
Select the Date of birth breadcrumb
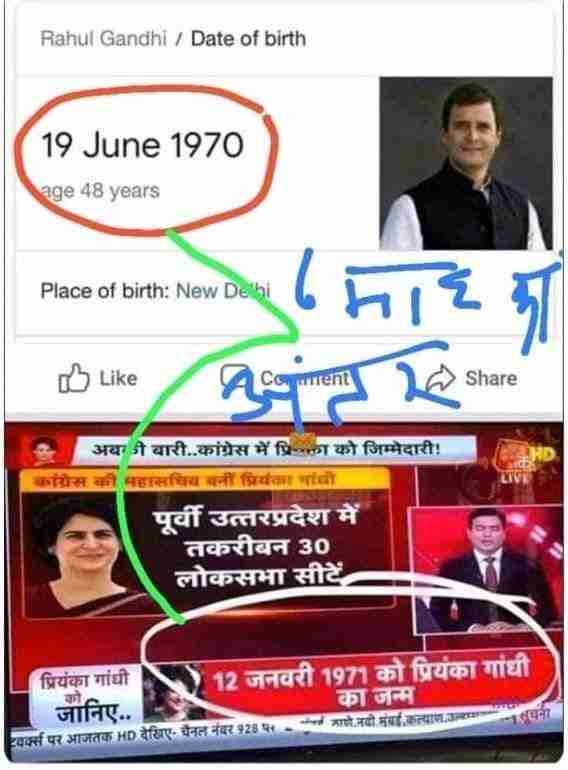coord(248,38)
